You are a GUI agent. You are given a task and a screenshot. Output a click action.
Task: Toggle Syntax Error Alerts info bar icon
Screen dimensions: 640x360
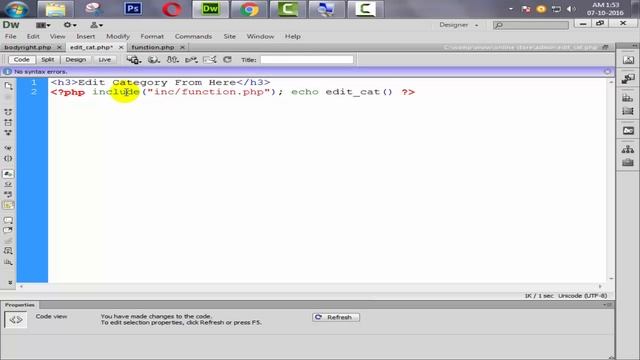8,205
